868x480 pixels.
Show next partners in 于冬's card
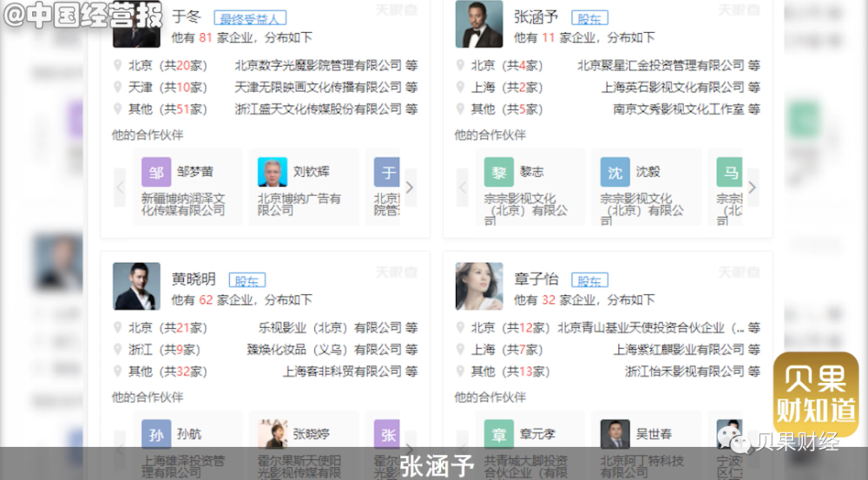(x=410, y=187)
